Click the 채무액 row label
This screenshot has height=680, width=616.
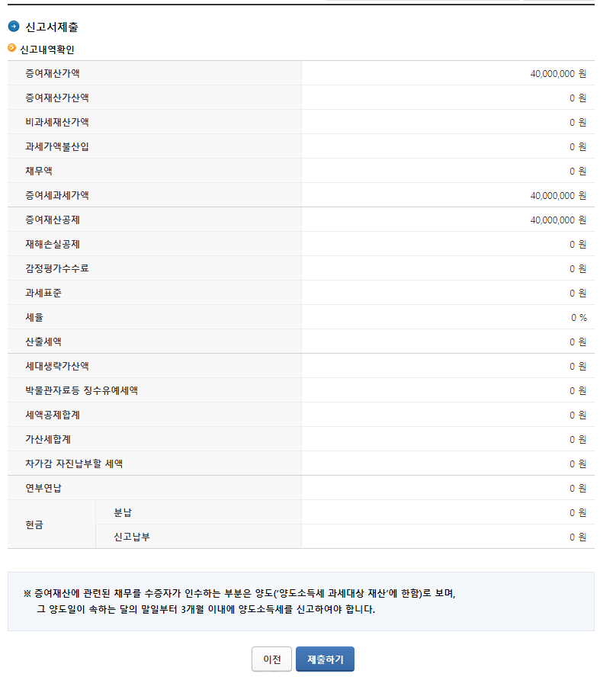39,171
